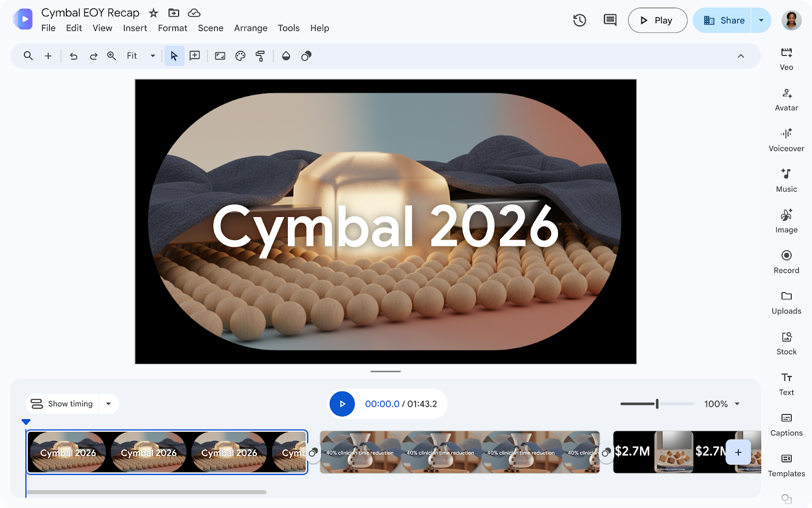This screenshot has height=508, width=812.
Task: Open the Text panel in the sidebar
Action: pyautogui.click(x=786, y=384)
